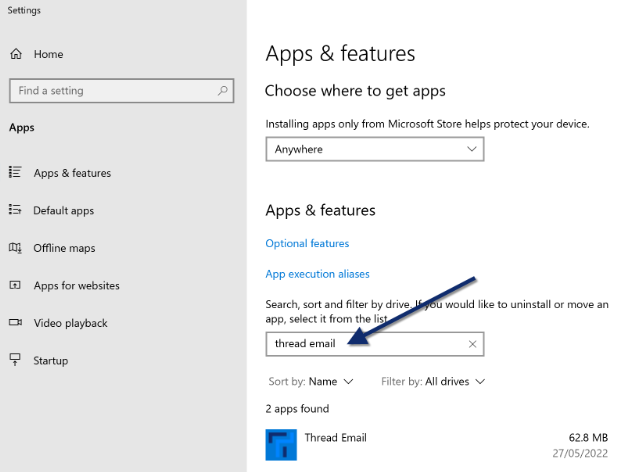This screenshot has height=472, width=630.
Task: Click the magnifier in Find a setting
Action: point(223,91)
